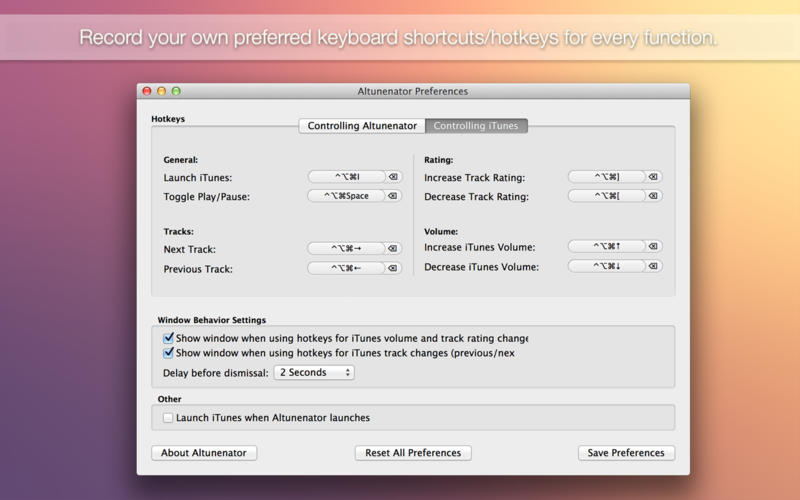Clear the Decrease Track Rating shortcut

pyautogui.click(x=653, y=196)
